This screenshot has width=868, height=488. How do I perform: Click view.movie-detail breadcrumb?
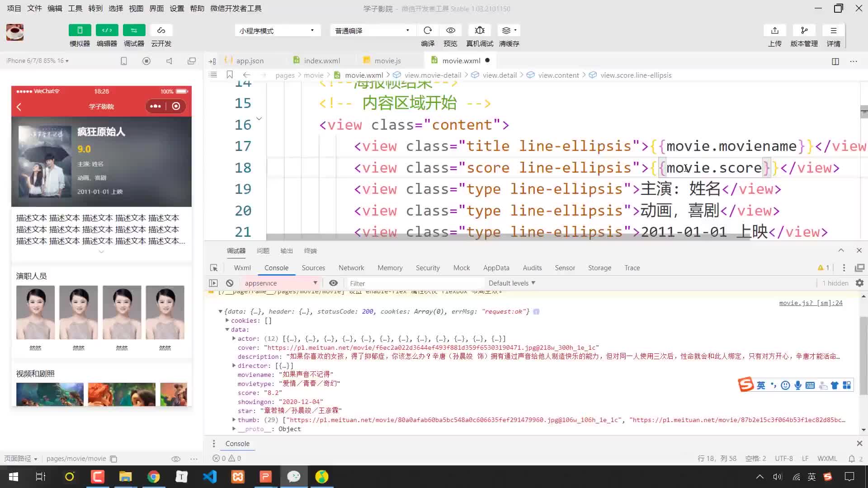(x=433, y=75)
